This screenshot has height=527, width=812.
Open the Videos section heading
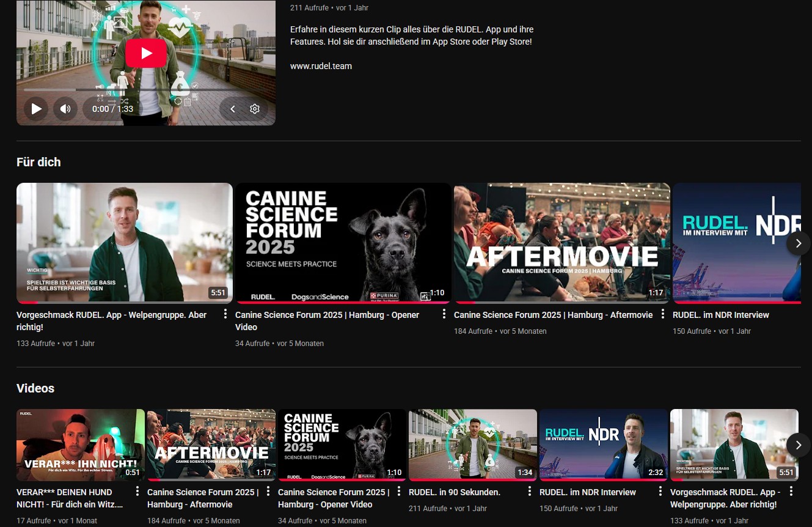(x=35, y=388)
